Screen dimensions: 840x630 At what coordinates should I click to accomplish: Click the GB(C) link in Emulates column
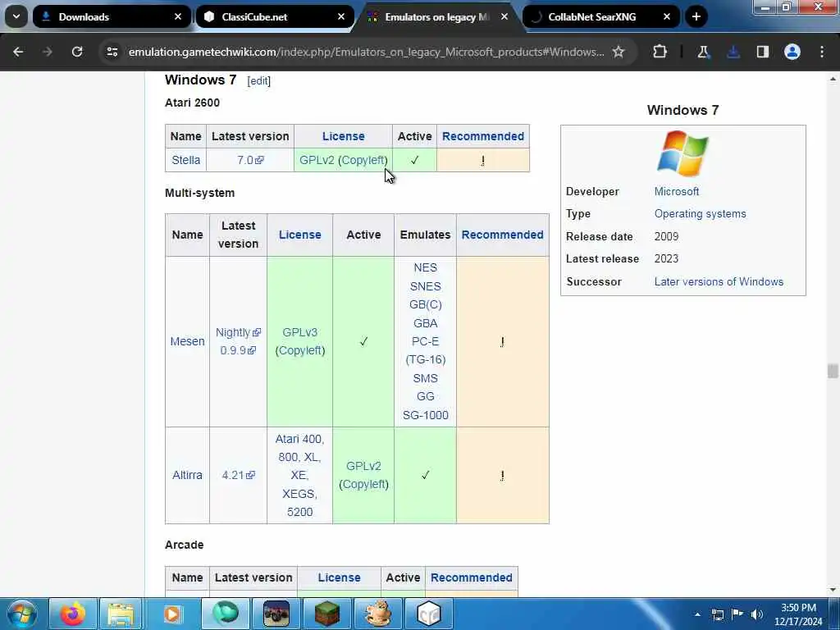(426, 304)
